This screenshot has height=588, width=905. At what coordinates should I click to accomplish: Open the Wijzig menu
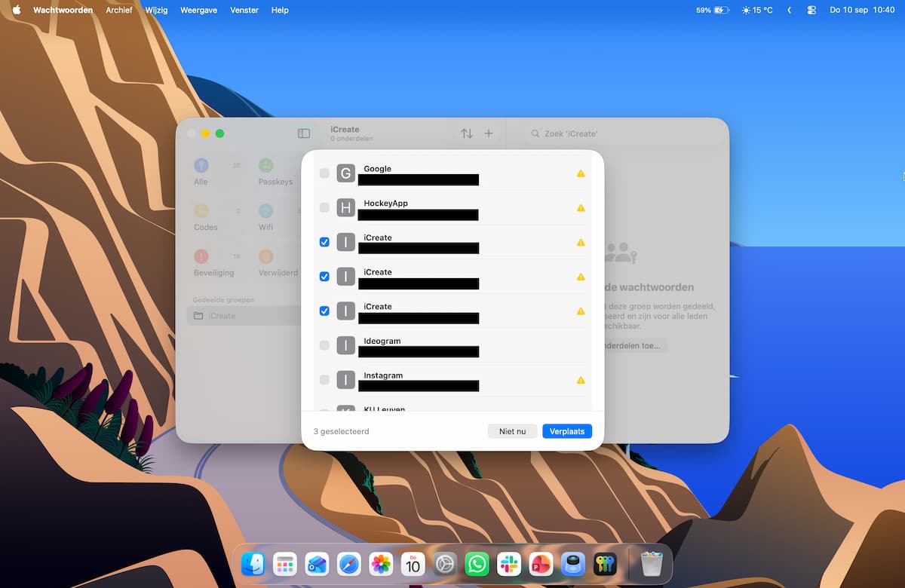156,10
